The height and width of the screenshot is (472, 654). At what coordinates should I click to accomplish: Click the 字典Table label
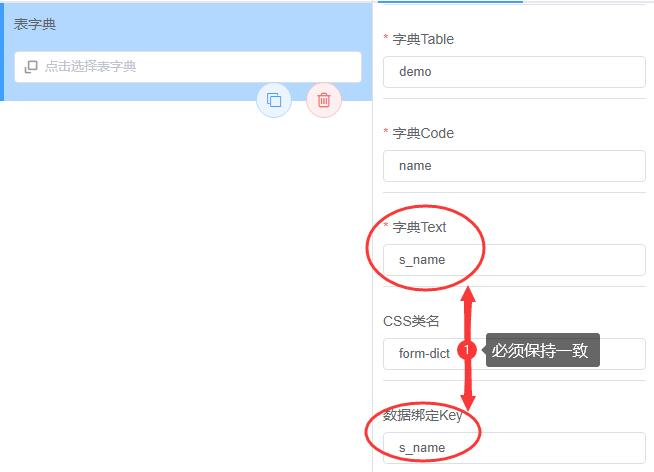423,39
